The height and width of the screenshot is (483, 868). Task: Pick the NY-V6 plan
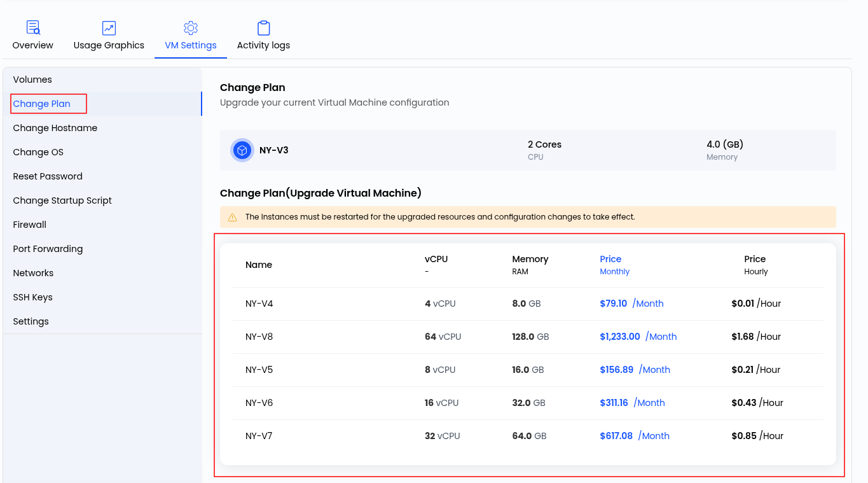coord(528,403)
